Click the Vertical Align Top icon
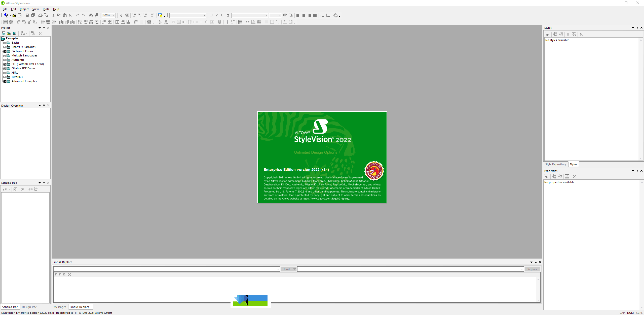This screenshot has width=644, height=315. coord(117,22)
